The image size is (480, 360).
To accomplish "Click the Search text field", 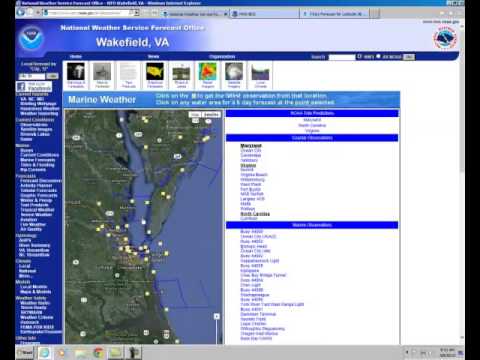I will tap(342, 57).
